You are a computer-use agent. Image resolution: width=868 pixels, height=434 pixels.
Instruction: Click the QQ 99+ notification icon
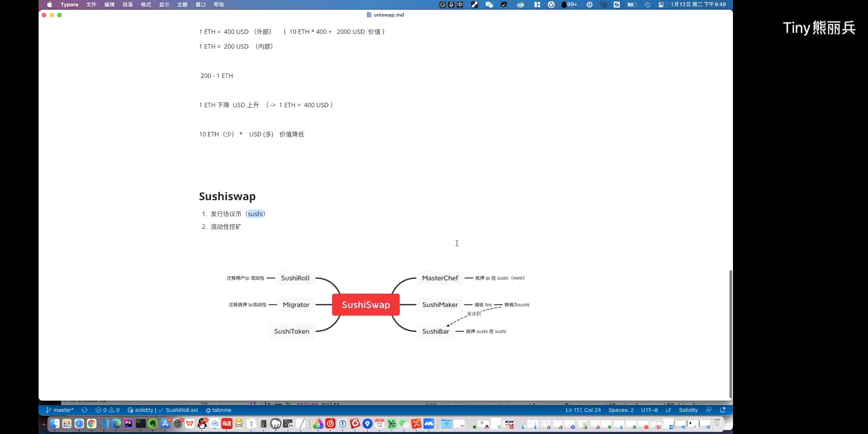(569, 5)
